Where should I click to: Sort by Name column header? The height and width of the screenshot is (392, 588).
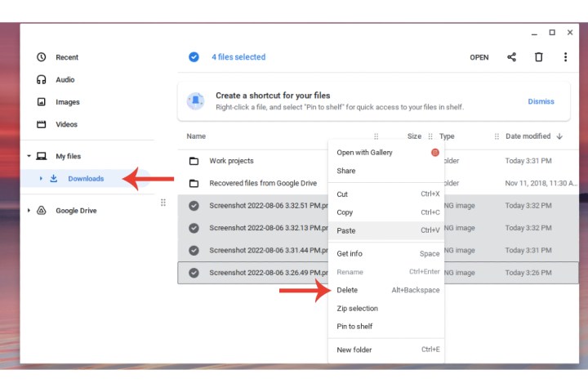pyautogui.click(x=196, y=136)
